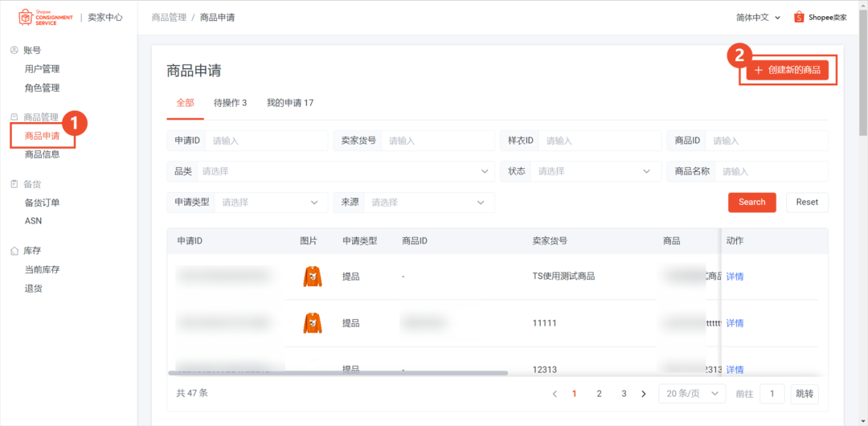868x426 pixels.
Task: Click the 备货 clipboard icon
Action: pyautogui.click(x=14, y=184)
